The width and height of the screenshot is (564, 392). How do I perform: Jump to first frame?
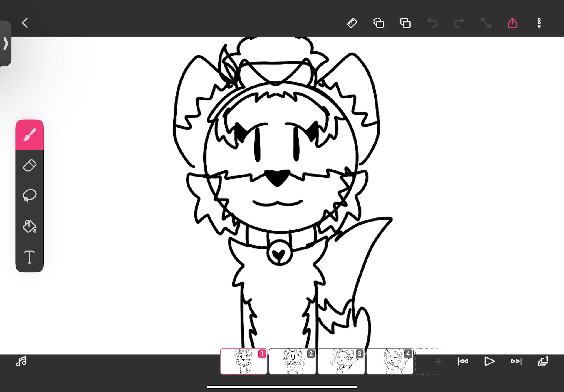tap(463, 361)
